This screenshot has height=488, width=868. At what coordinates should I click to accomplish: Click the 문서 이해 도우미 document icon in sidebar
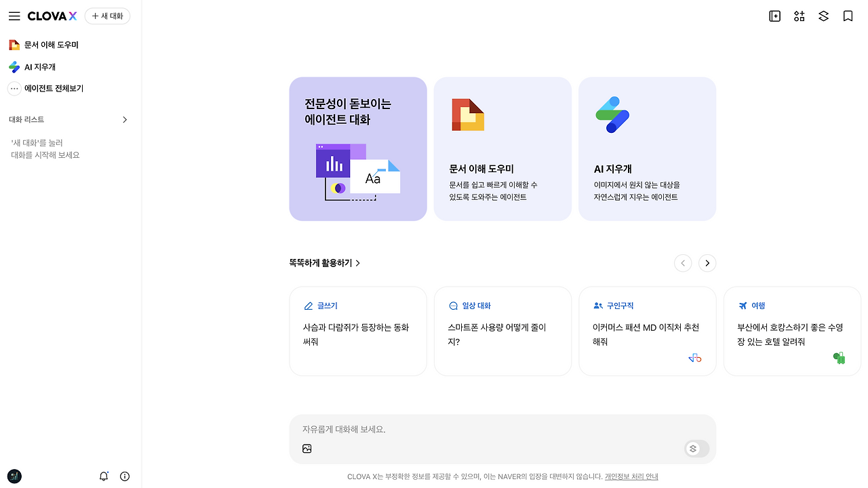14,44
